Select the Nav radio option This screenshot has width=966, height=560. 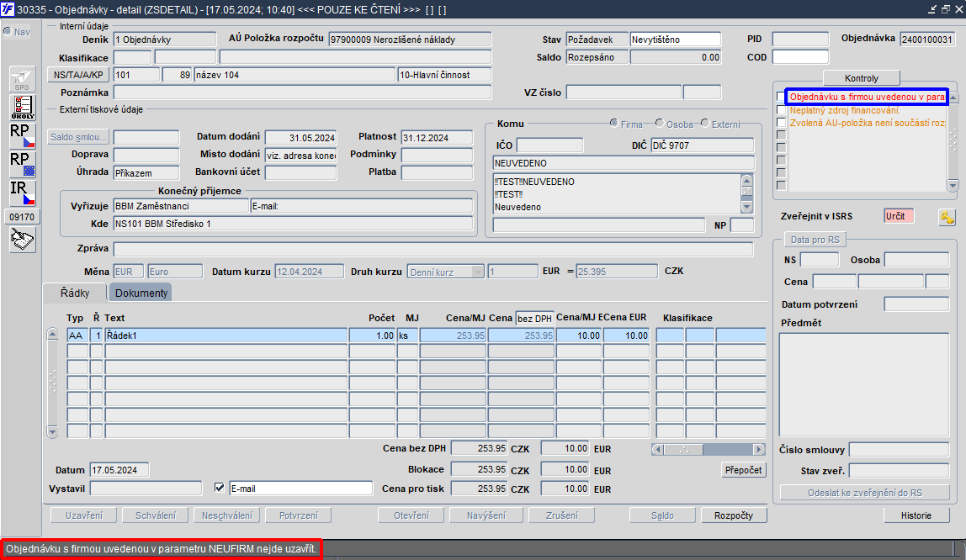pos(8,31)
